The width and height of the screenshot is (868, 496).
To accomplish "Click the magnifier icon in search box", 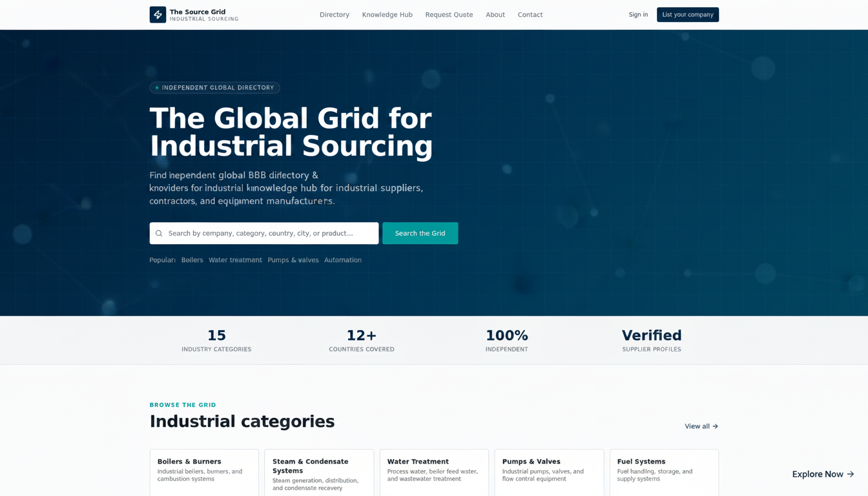I will (x=159, y=233).
